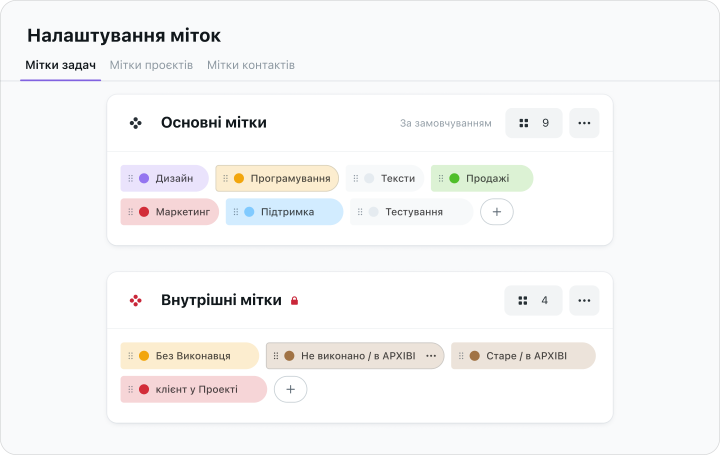Select the Без Виконавця label

(190, 356)
